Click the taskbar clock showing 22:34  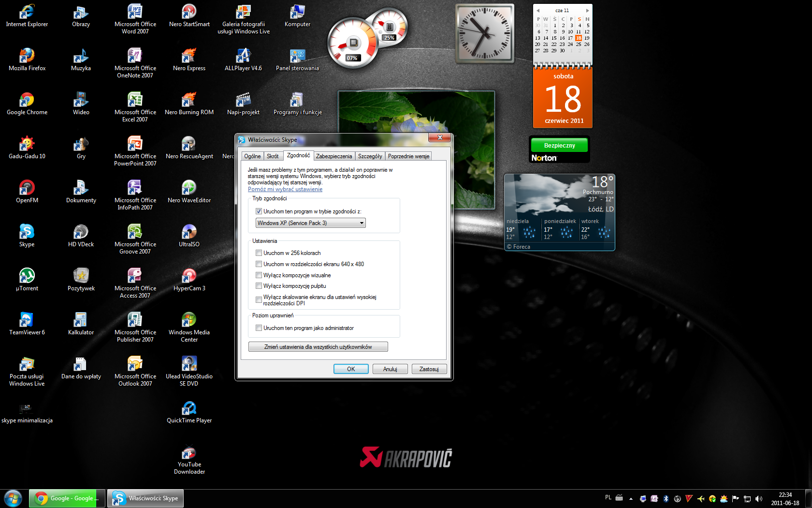[785, 499]
